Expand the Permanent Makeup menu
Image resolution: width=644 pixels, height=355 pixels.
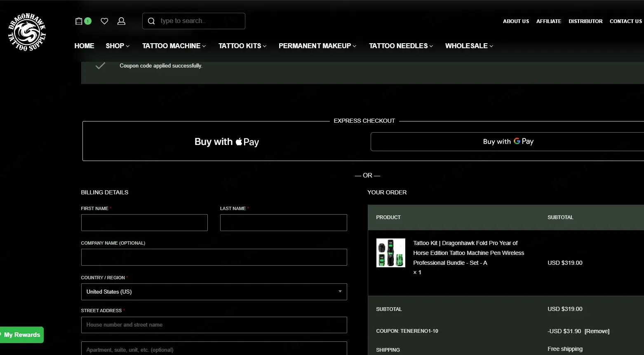pyautogui.click(x=317, y=46)
